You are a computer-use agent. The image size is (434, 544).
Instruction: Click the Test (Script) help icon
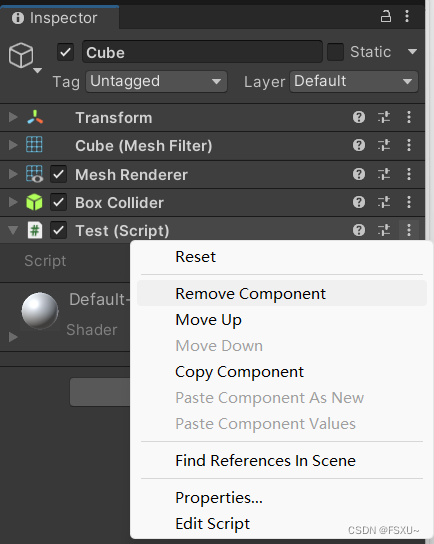359,230
